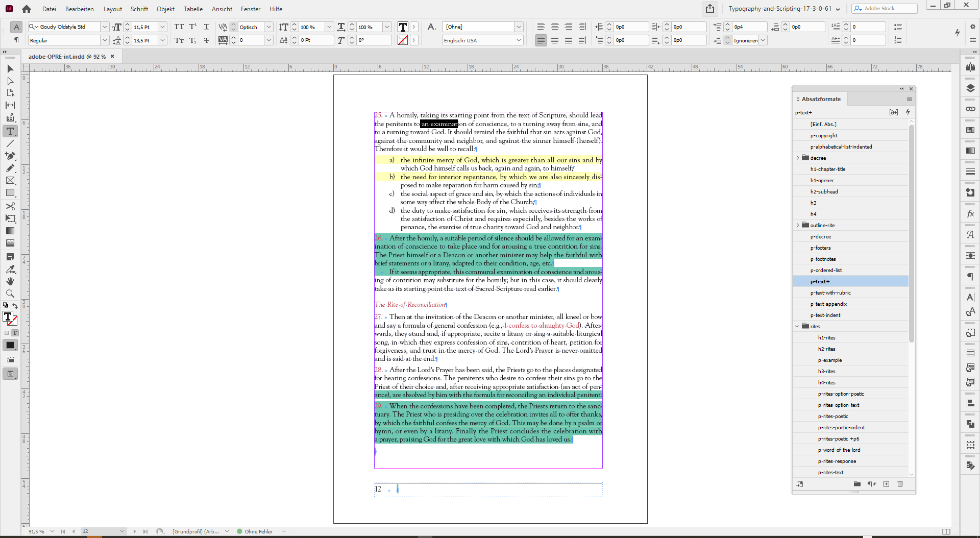This screenshot has width=980, height=538.
Task: Select the Type tool in the toolbar
Action: [10, 131]
